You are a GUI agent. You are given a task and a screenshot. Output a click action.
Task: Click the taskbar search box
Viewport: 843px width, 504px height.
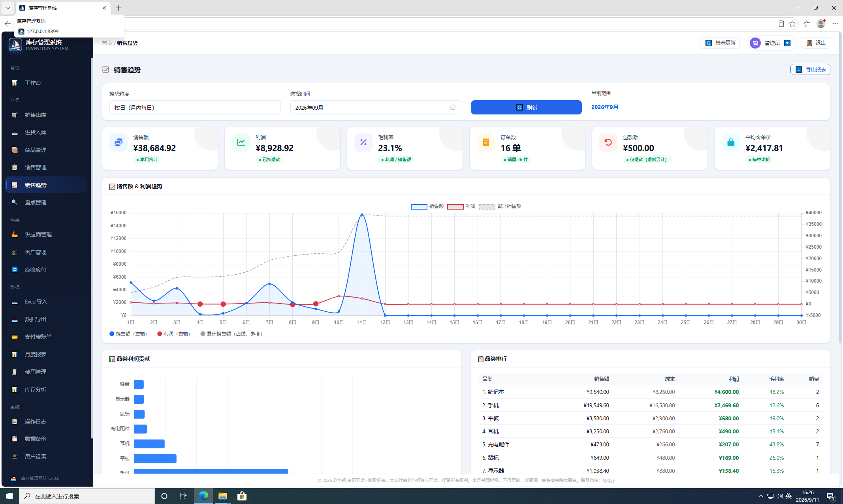[87, 496]
